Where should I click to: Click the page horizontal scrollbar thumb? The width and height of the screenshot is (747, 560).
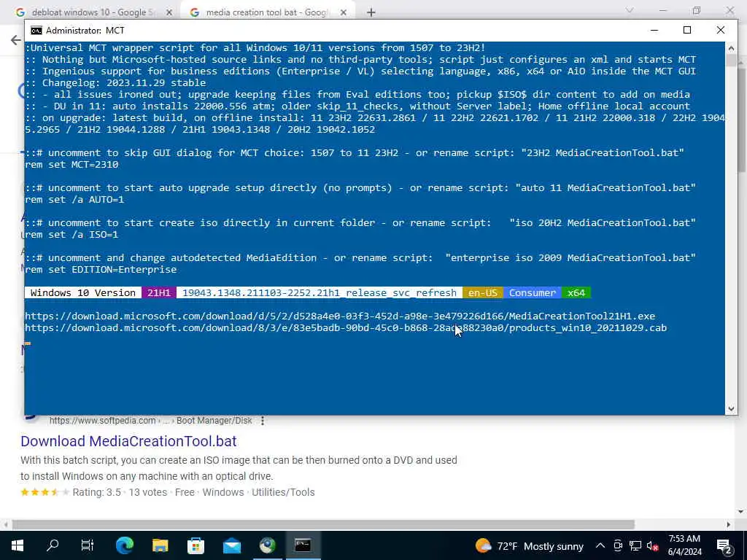(x=323, y=524)
